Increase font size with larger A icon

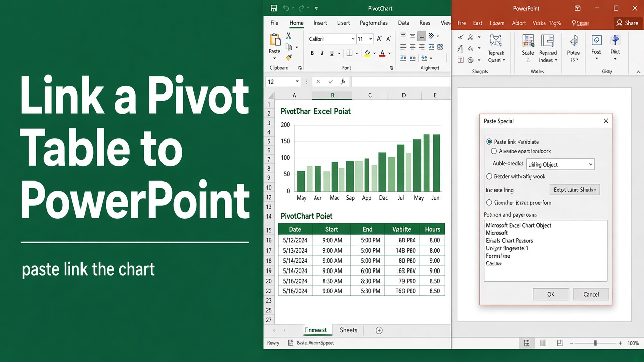tap(380, 39)
